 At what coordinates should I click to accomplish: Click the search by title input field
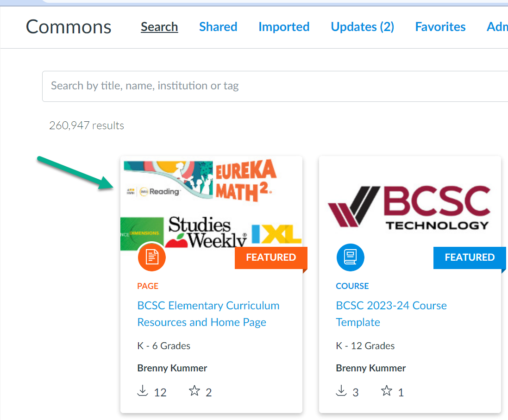[x=275, y=86]
